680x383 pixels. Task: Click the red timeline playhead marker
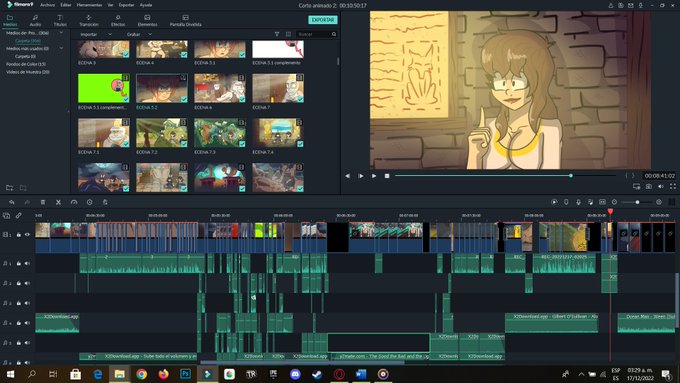(x=610, y=211)
